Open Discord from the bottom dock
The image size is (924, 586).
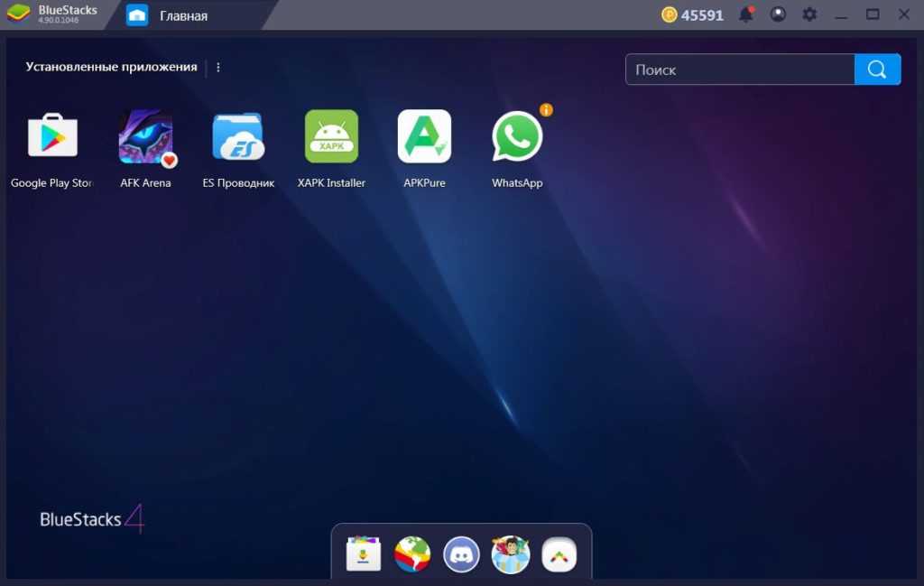[x=462, y=554]
